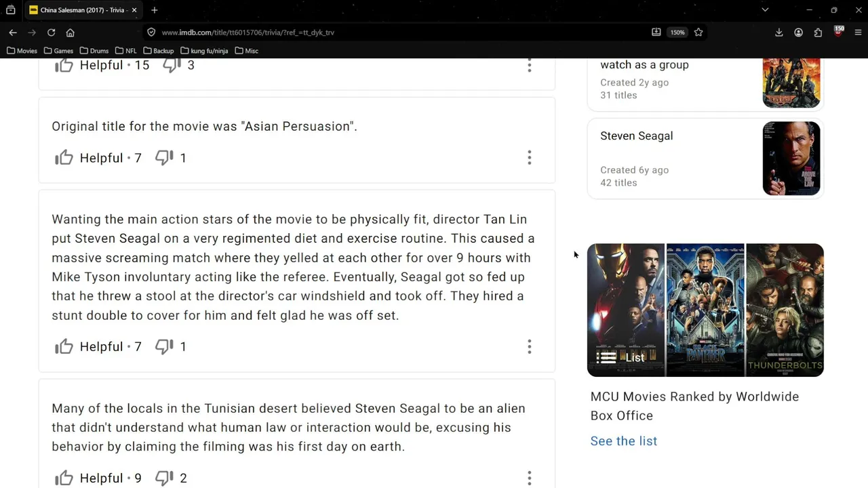868x488 pixels.
Task: Dislike the trivia with 15 helpful votes
Action: tap(172, 65)
